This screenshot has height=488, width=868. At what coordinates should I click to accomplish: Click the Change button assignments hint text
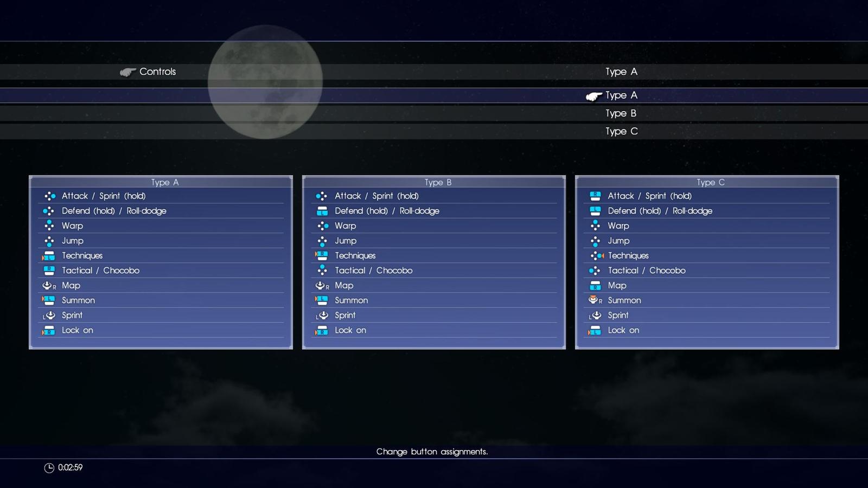coord(432,452)
